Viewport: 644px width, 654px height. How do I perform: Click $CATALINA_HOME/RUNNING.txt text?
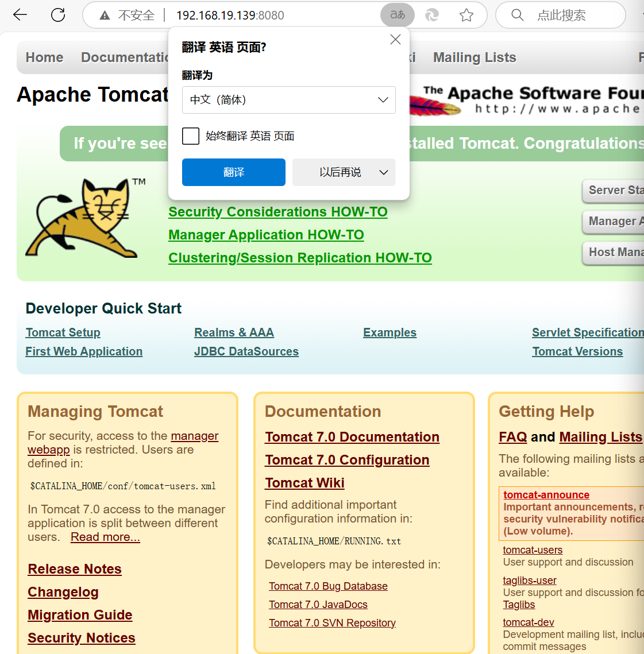click(334, 541)
